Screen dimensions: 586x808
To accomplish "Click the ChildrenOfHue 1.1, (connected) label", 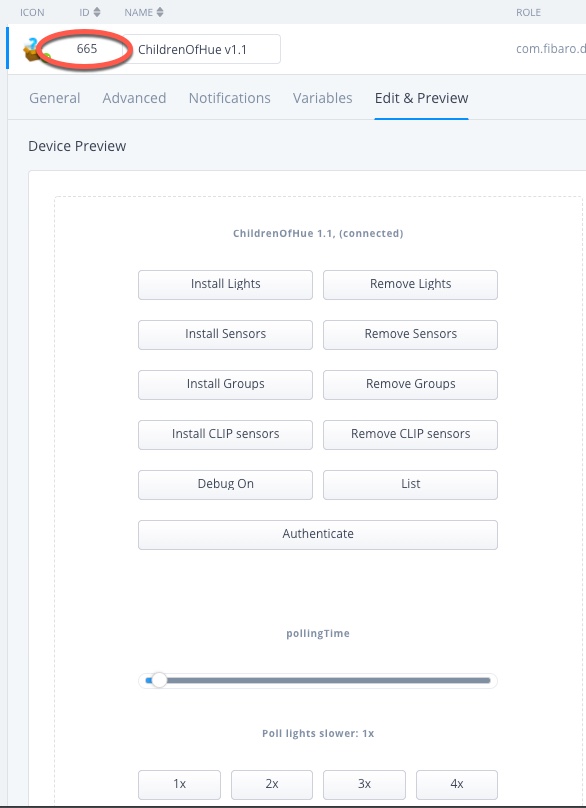I will click(x=318, y=233).
